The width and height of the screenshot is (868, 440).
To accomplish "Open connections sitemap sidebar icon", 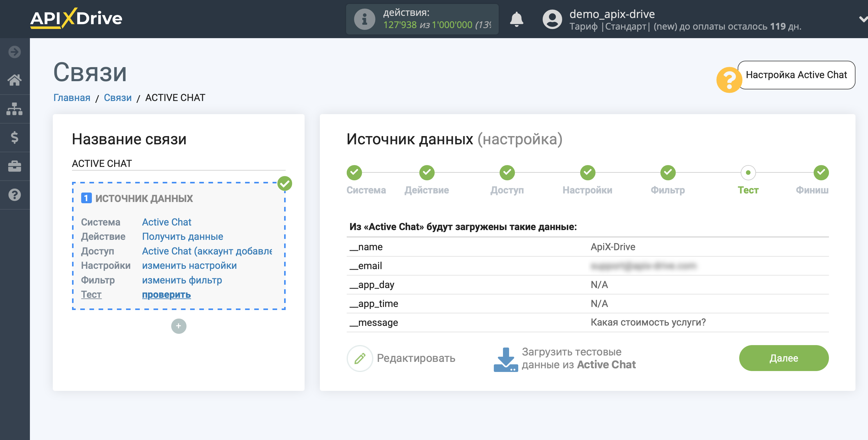I will coord(14,109).
